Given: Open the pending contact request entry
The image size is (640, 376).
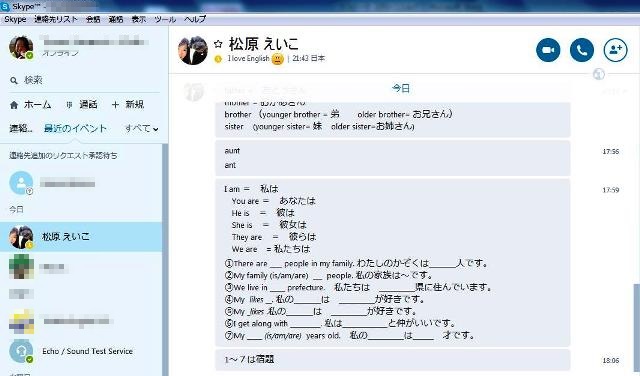Looking at the screenshot, I should pos(81,183).
